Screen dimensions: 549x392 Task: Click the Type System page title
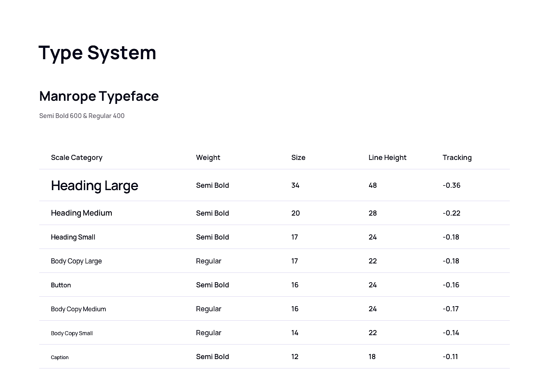click(97, 53)
